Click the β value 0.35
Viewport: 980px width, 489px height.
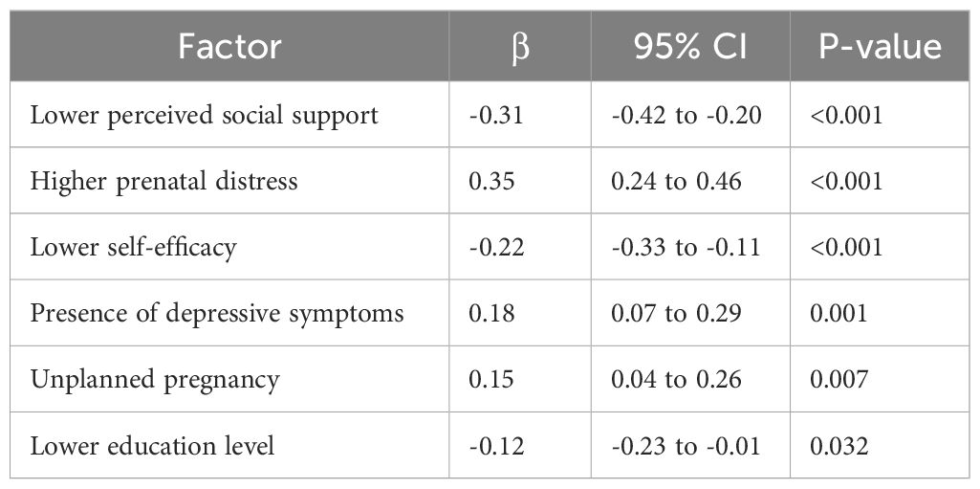(x=490, y=181)
